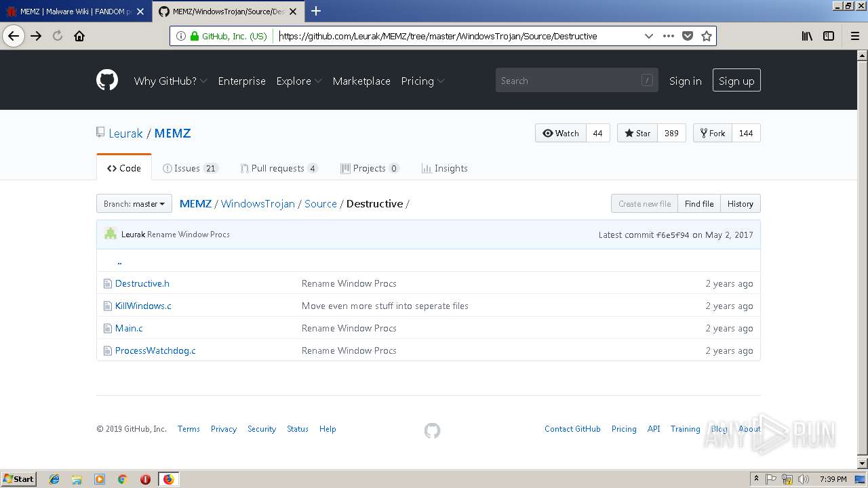Open a new tab with the plus button
Viewport: 868px width, 488px height.
(316, 11)
